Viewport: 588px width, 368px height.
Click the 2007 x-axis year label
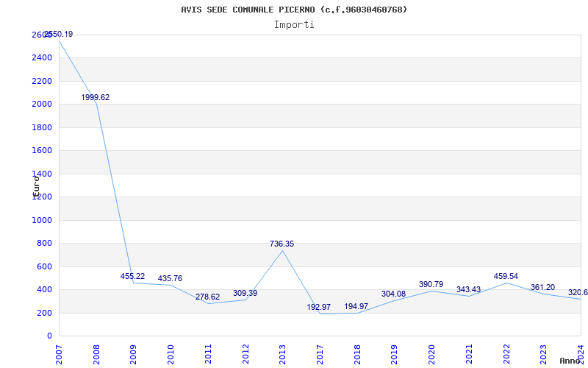[x=59, y=354]
